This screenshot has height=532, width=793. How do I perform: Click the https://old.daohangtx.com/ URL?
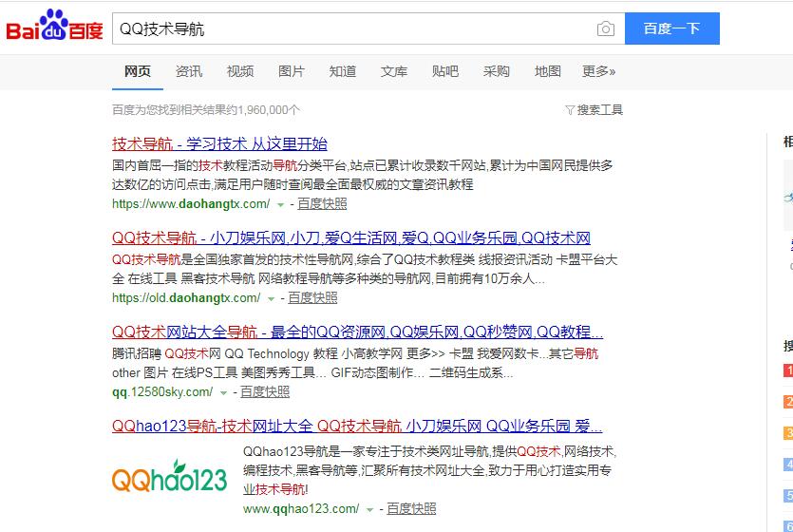click(186, 298)
